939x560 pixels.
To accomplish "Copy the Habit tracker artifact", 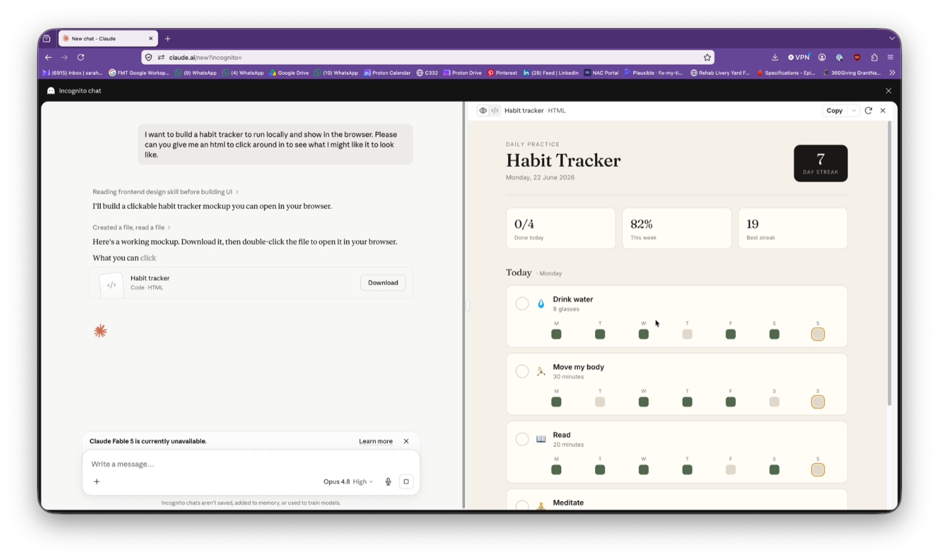I will point(834,111).
